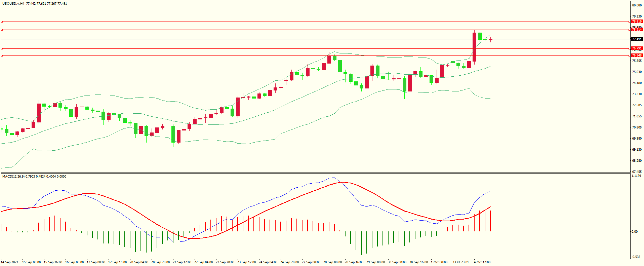The width and height of the screenshot is (644, 266).
Task: Click the 27 Sep 08:00 time label
Action: click(311, 262)
